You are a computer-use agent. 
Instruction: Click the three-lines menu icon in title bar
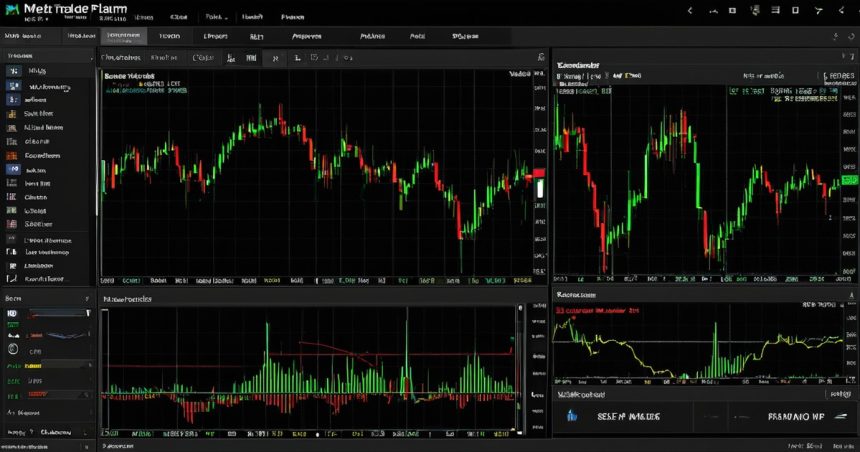coord(775,10)
